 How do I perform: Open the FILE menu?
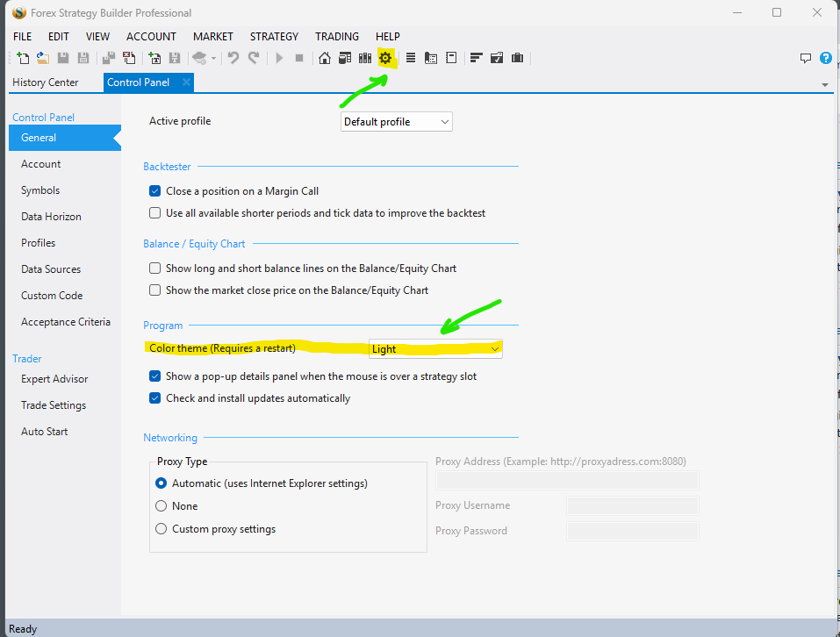[x=23, y=36]
